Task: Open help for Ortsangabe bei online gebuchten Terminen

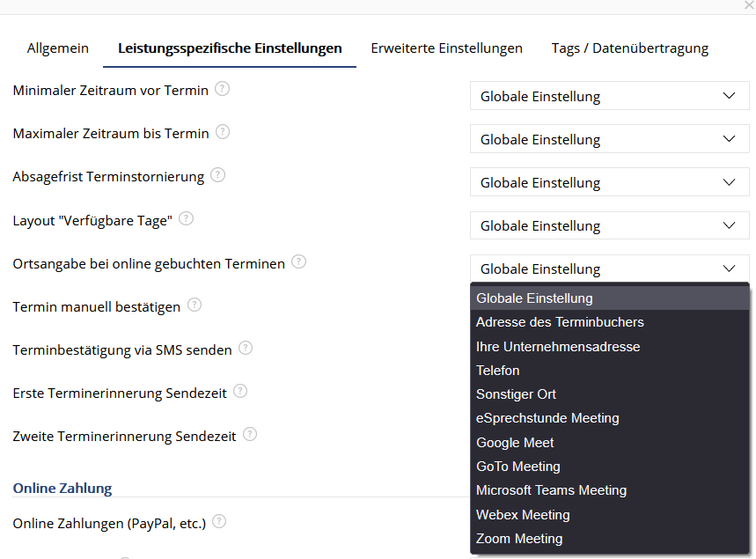Action: (x=299, y=261)
